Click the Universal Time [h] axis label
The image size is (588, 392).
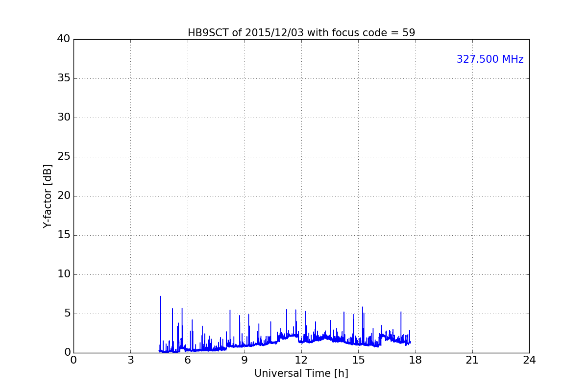[301, 373]
